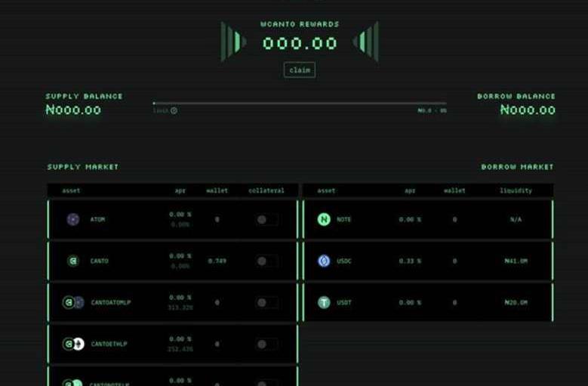This screenshot has height=386, width=588.
Task: Click the liquidity column header
Action: 516,191
